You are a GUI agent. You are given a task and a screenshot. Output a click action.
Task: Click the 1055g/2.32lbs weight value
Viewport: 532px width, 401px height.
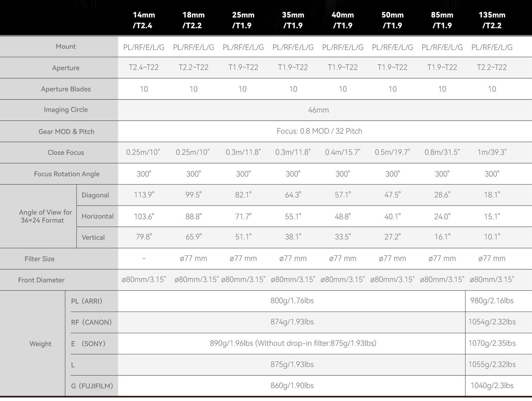[x=492, y=364]
